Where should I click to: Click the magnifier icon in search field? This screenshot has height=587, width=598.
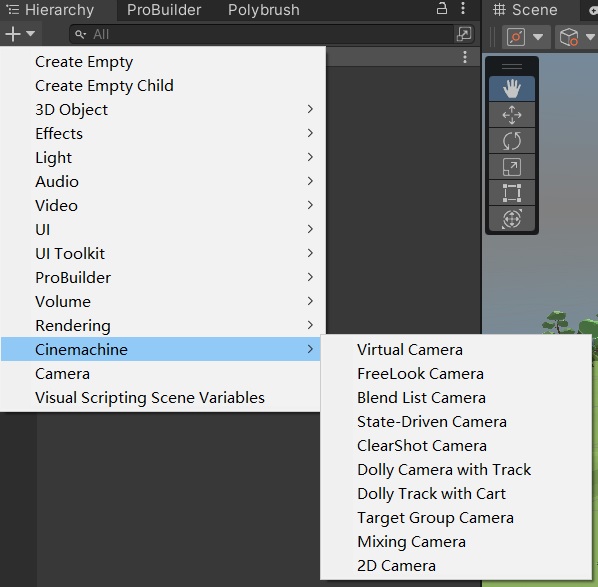point(80,34)
